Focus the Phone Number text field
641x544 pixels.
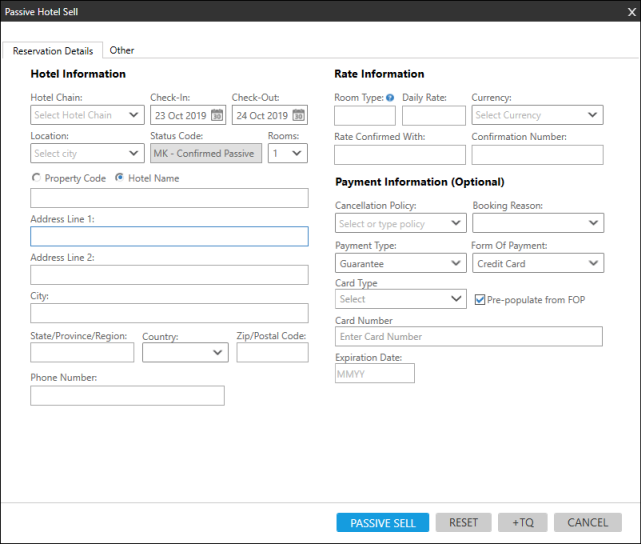coord(127,396)
